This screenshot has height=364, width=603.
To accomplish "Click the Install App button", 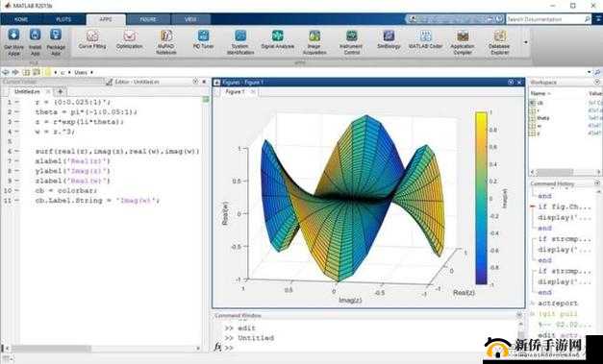I will (x=35, y=42).
